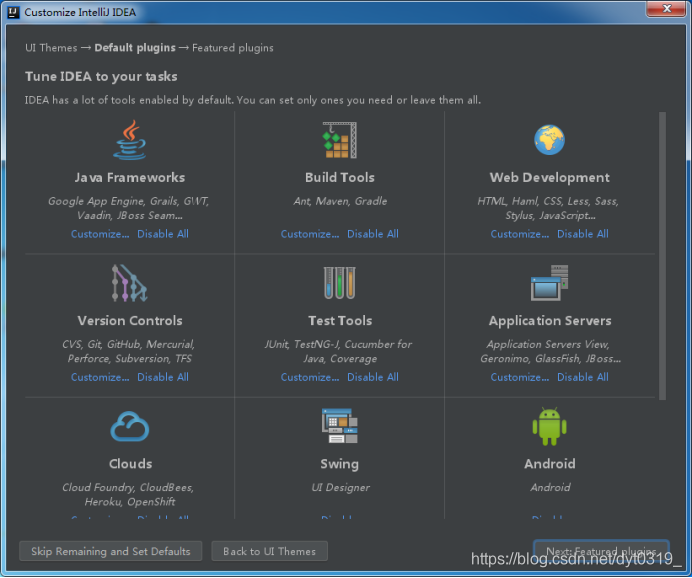Viewport: 692px width, 578px height.
Task: Disable all Java Frameworks plugins
Action: (x=163, y=234)
